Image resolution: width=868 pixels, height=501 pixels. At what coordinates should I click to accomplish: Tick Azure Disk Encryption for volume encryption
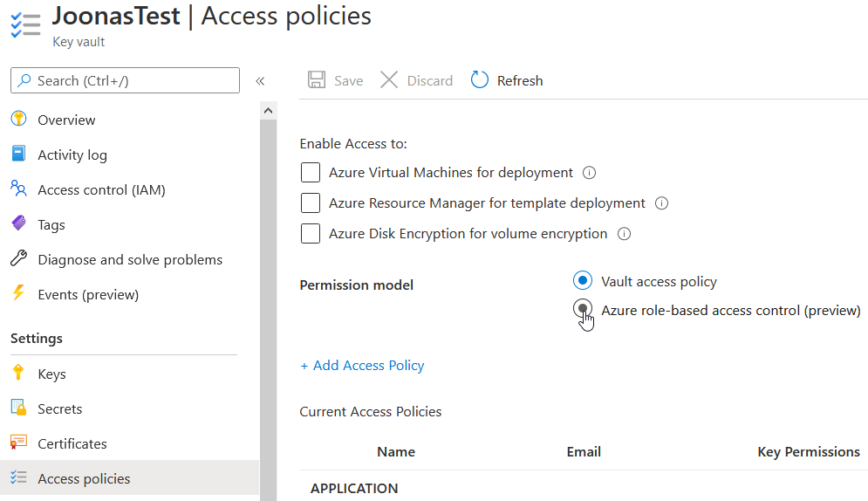point(311,234)
